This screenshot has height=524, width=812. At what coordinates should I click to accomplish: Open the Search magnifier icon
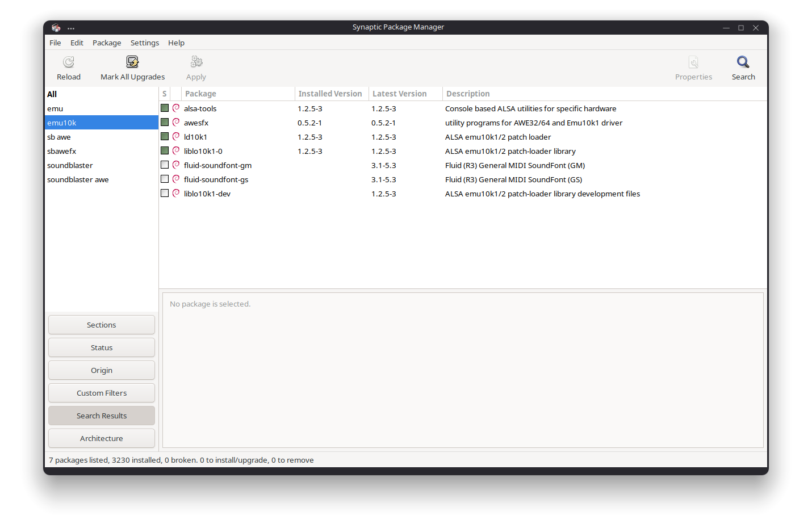click(x=743, y=62)
